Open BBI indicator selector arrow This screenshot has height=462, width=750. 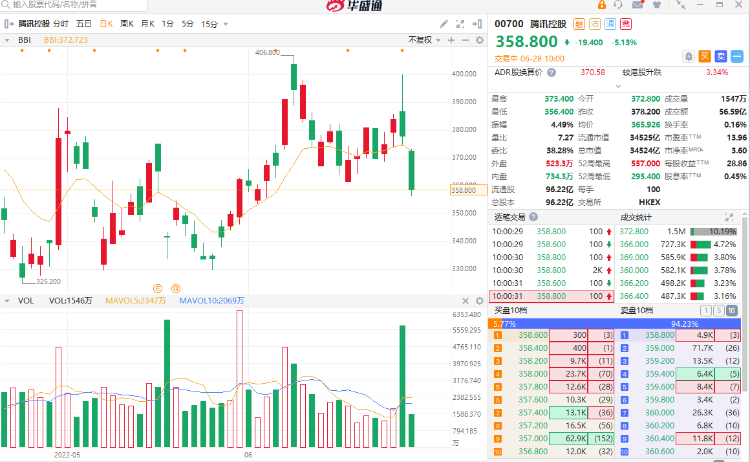pos(7,40)
